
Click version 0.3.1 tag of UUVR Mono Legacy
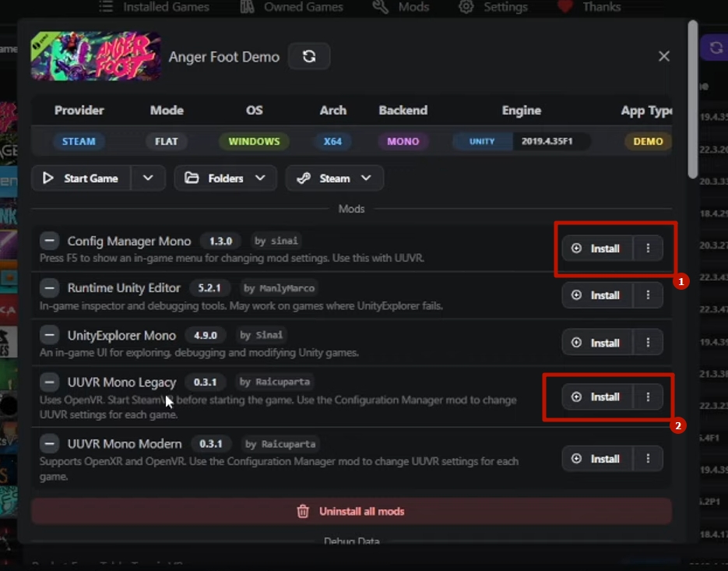pos(206,382)
